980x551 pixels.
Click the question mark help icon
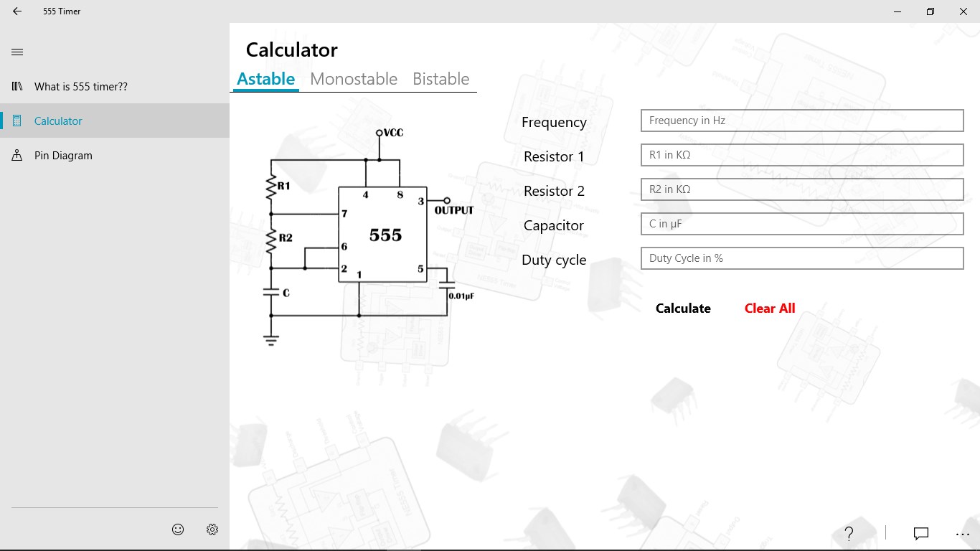pos(849,533)
